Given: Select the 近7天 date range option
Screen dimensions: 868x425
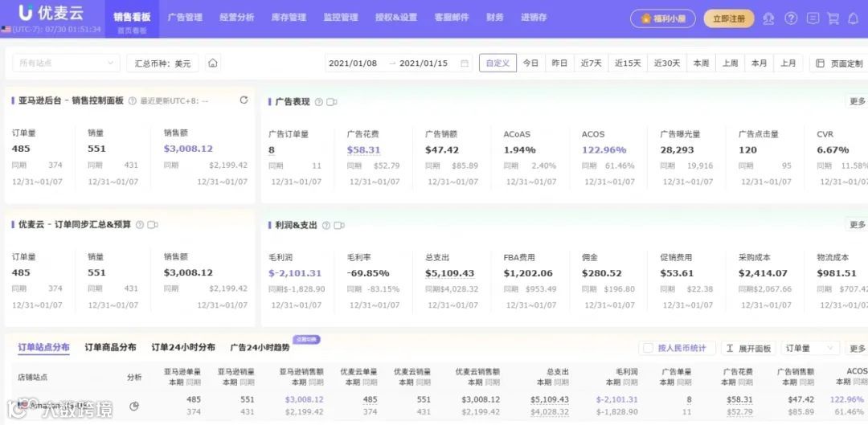Looking at the screenshot, I should [592, 63].
